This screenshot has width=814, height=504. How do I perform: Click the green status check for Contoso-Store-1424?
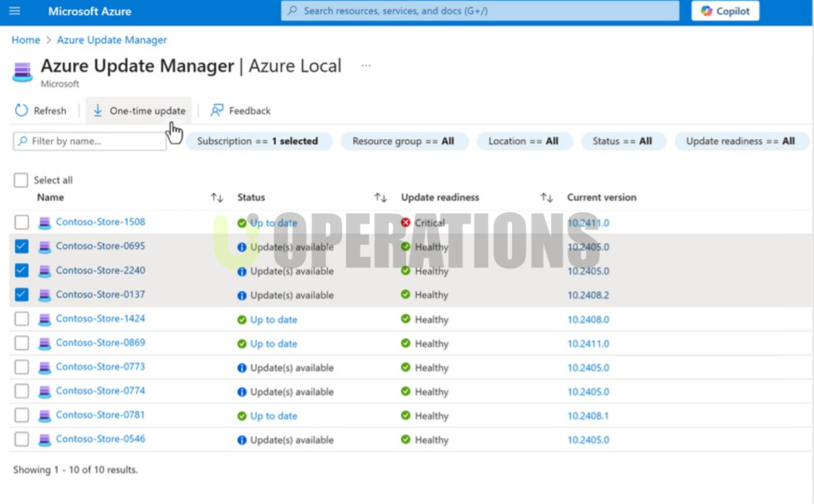(242, 320)
